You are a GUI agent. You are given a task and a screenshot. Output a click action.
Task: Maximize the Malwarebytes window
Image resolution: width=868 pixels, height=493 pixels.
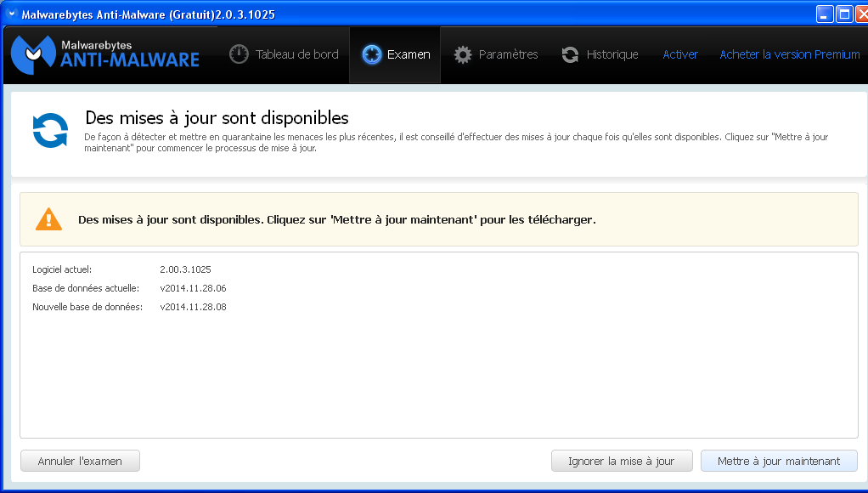(x=844, y=14)
